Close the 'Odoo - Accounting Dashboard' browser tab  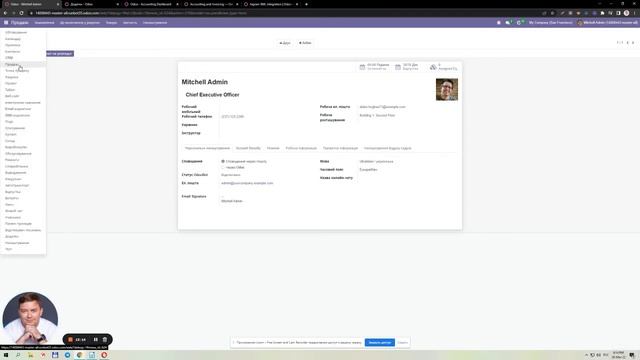pos(177,4)
